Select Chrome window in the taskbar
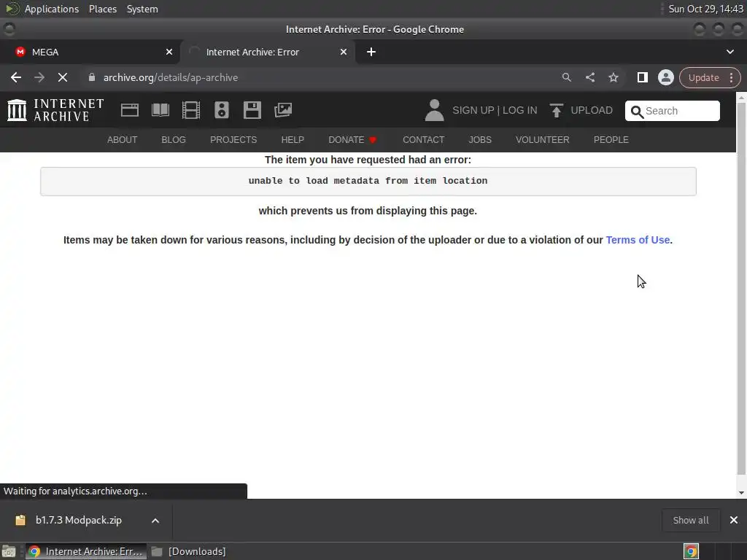The height and width of the screenshot is (560, 747). click(x=86, y=551)
